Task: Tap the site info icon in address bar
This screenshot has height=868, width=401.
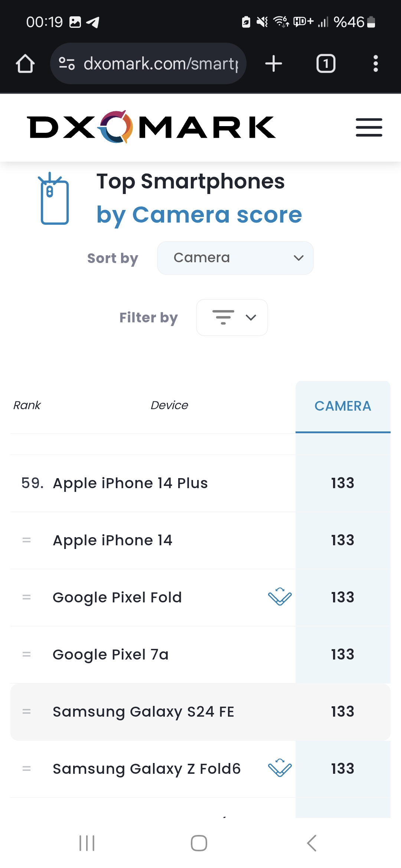Action: tap(67, 63)
